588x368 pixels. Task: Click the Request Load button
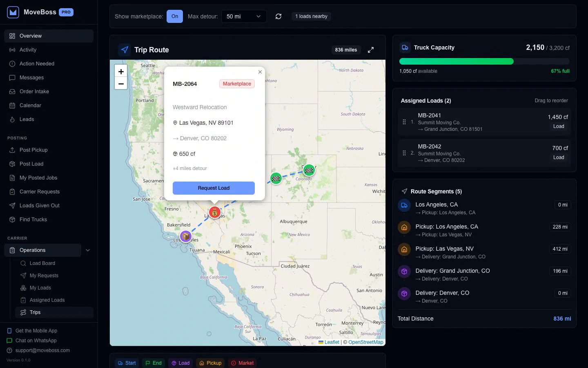(x=214, y=188)
